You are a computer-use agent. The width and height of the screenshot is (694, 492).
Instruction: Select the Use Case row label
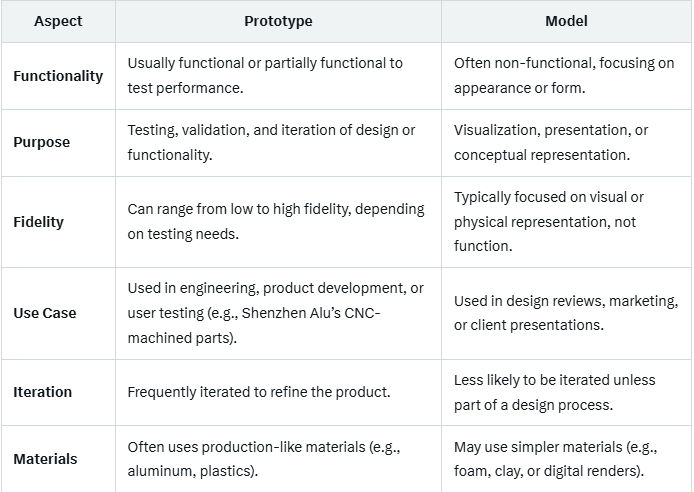pyautogui.click(x=45, y=313)
